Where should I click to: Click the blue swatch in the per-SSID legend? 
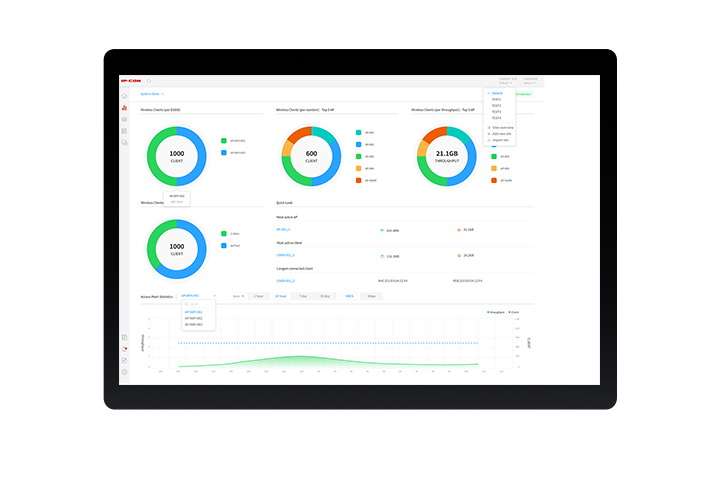pos(224,152)
